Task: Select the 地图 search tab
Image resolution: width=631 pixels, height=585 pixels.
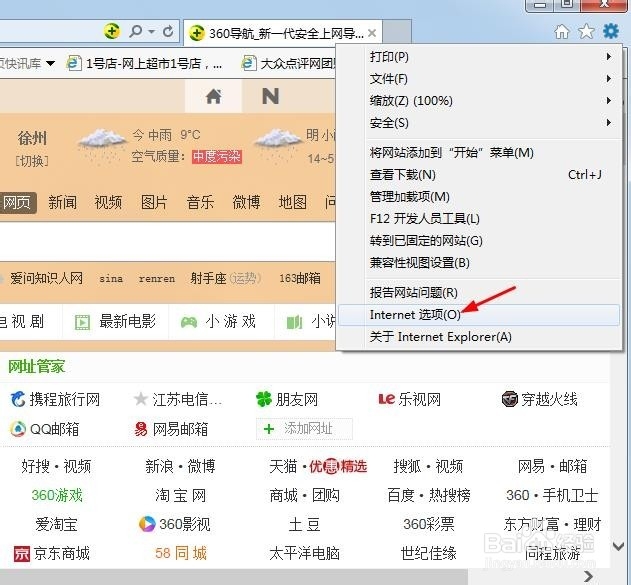Action: (x=293, y=202)
